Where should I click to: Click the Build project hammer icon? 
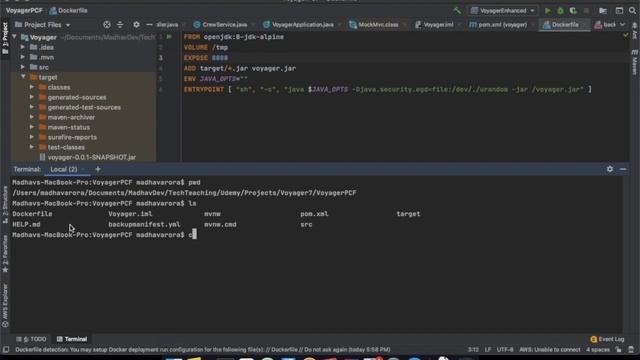(x=457, y=11)
